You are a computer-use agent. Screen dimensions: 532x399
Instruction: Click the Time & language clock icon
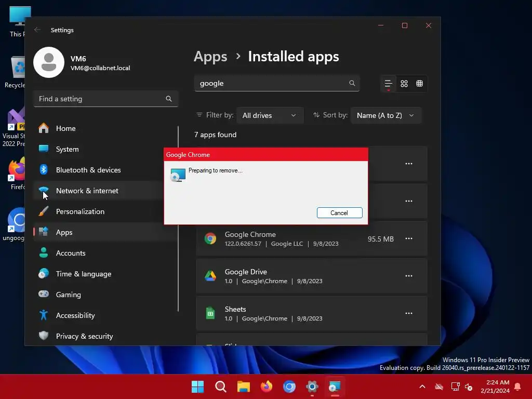pos(44,273)
